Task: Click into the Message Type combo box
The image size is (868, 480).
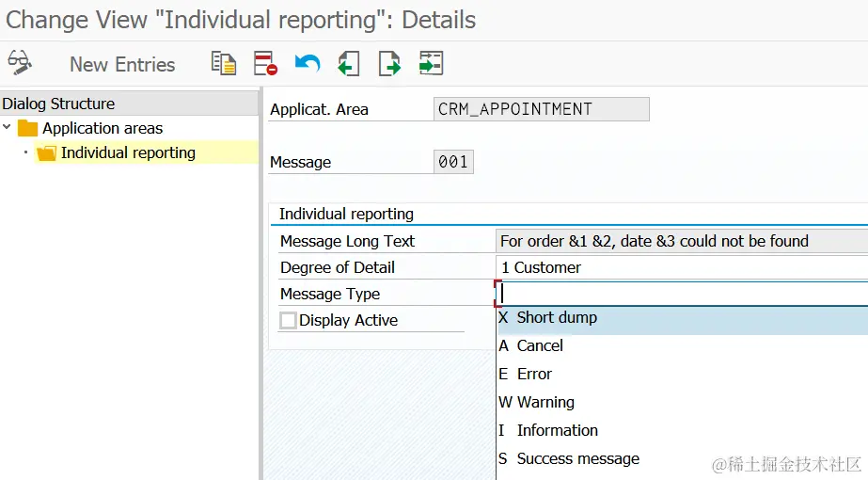Action: [x=682, y=294]
